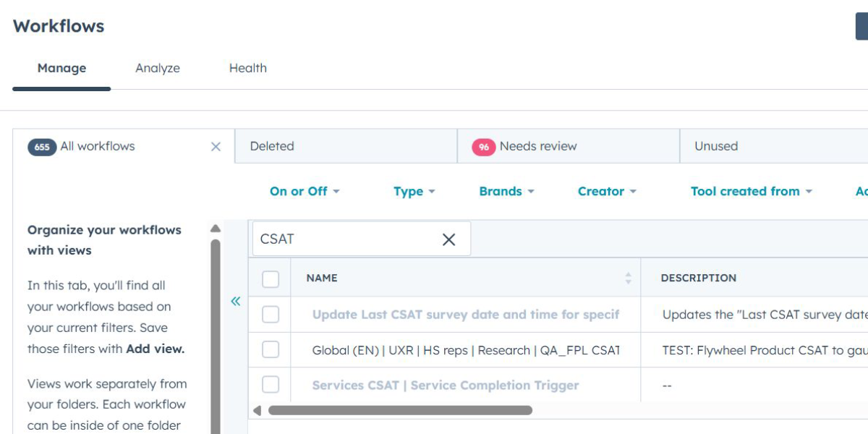The image size is (868, 434).
Task: Check the Global (EN) UXR row checkbox
Action: pyautogui.click(x=271, y=350)
